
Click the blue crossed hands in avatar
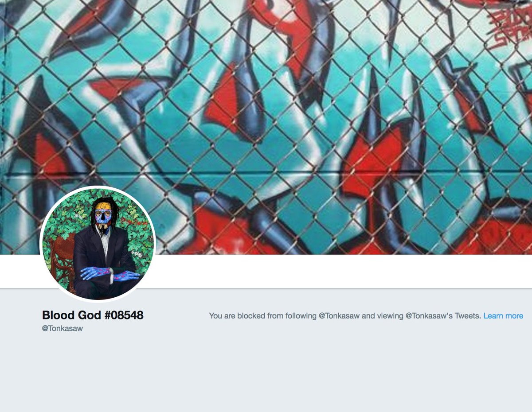tap(110, 274)
